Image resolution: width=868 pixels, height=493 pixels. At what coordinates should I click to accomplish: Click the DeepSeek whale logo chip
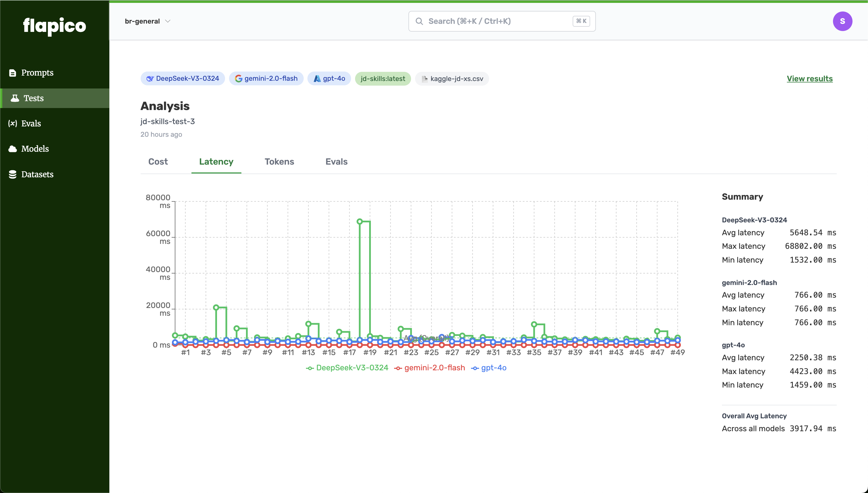(x=150, y=78)
